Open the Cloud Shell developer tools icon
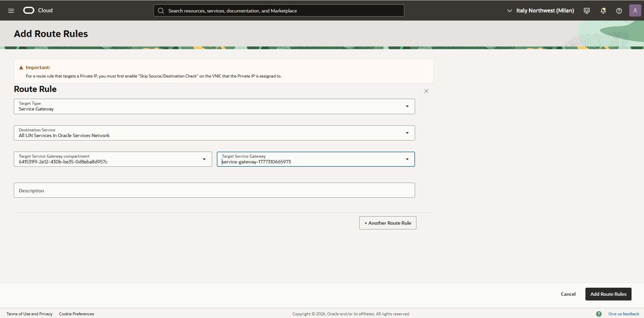The height and width of the screenshot is (318, 644). coord(587,11)
